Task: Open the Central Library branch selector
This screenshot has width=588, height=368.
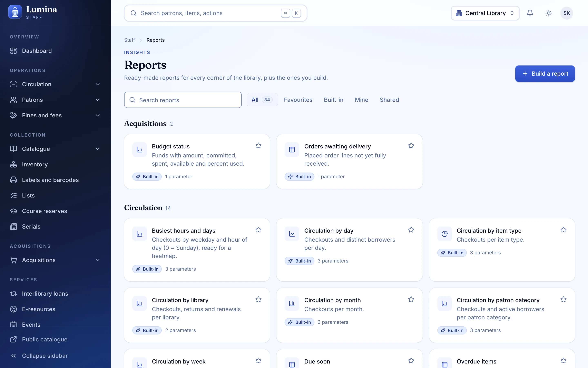Action: 485,13
